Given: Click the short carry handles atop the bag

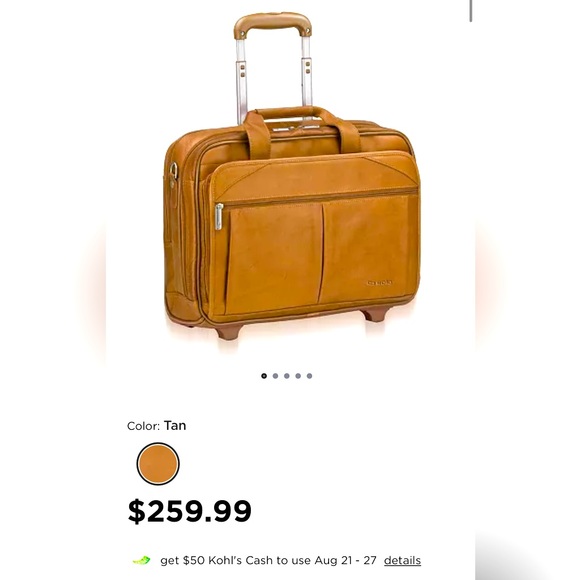Looking at the screenshot, I should point(301,128).
